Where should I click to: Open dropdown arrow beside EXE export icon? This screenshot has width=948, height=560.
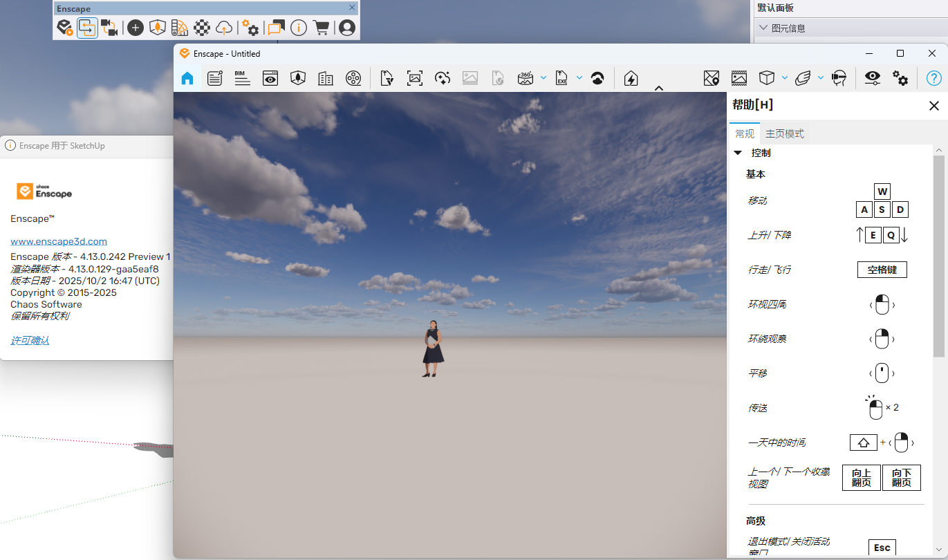579,77
